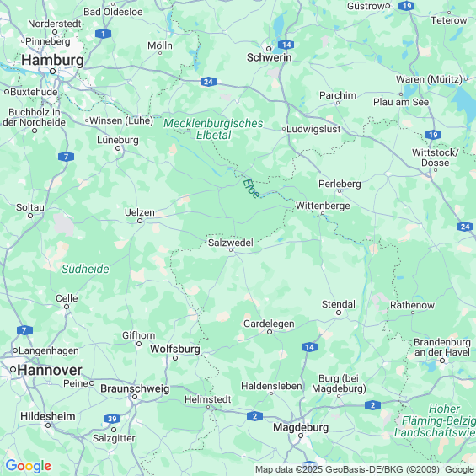Click the A14 shield south of Gardelegen

click(309, 347)
